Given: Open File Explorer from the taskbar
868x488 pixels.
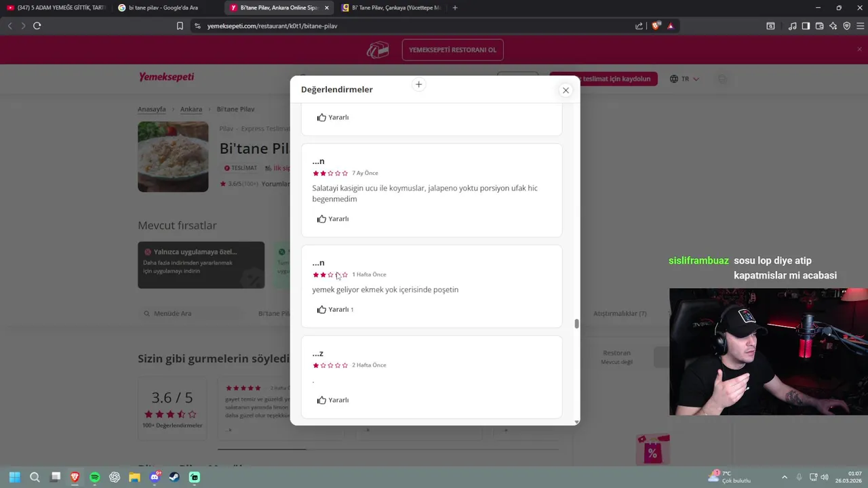Looking at the screenshot, I should point(134,477).
